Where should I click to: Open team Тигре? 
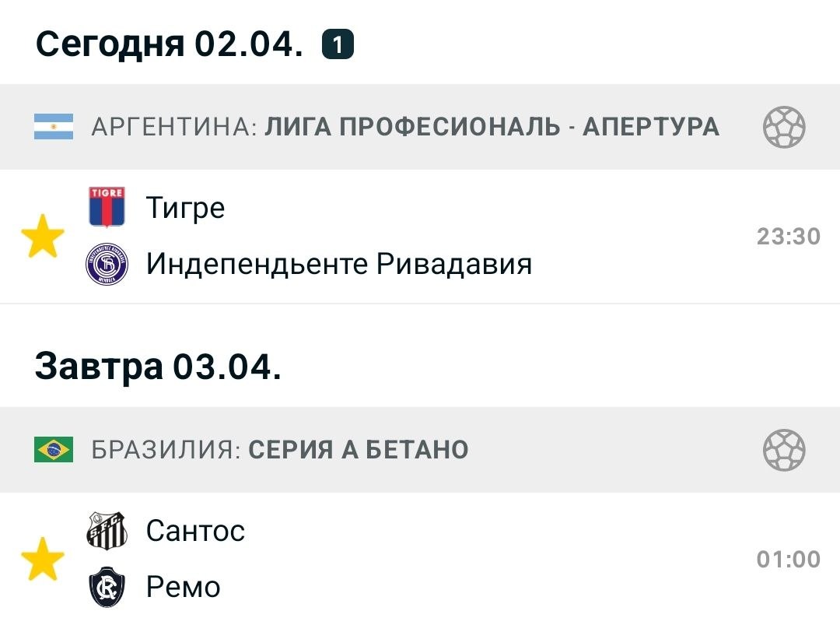tap(185, 208)
